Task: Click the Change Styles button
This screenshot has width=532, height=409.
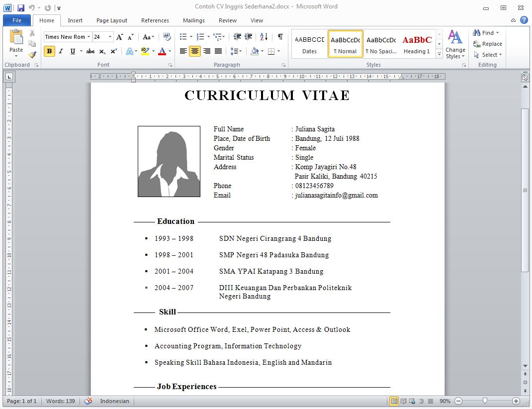Action: [455, 44]
